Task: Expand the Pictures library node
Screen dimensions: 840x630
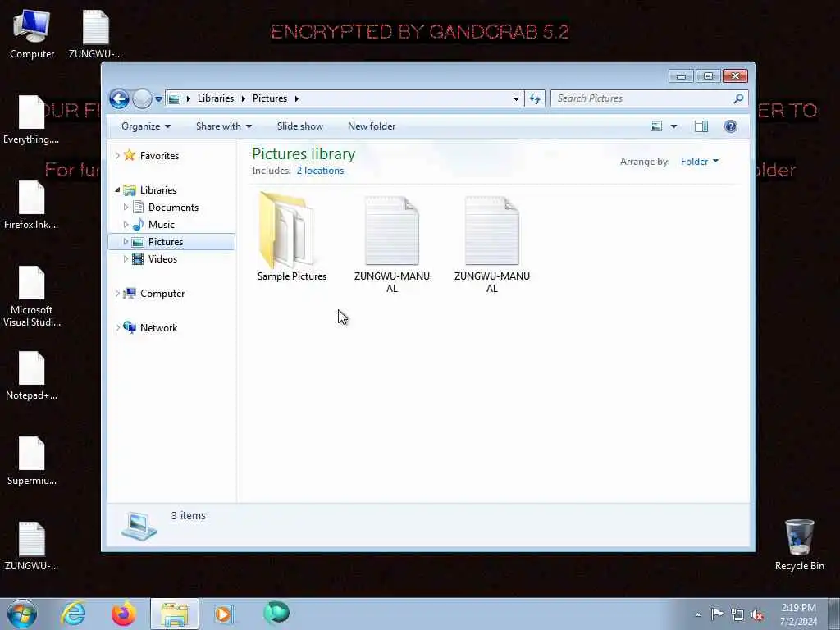Action: [126, 242]
